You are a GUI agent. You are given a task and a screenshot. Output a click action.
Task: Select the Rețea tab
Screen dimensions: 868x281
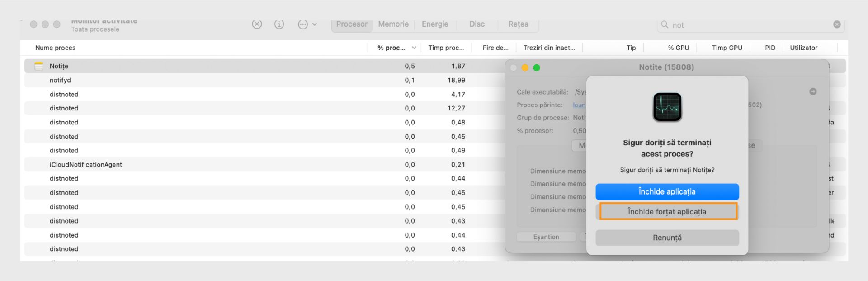coord(518,24)
